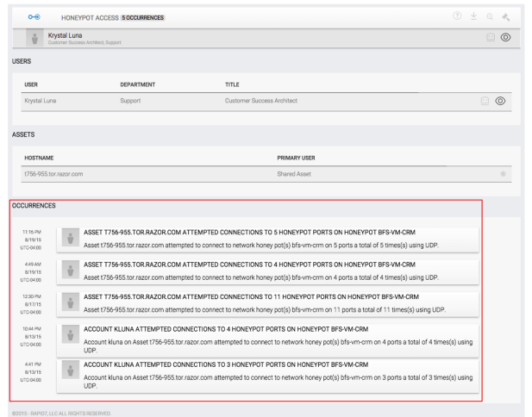
Task: Click the download icon in header
Action: (x=474, y=16)
